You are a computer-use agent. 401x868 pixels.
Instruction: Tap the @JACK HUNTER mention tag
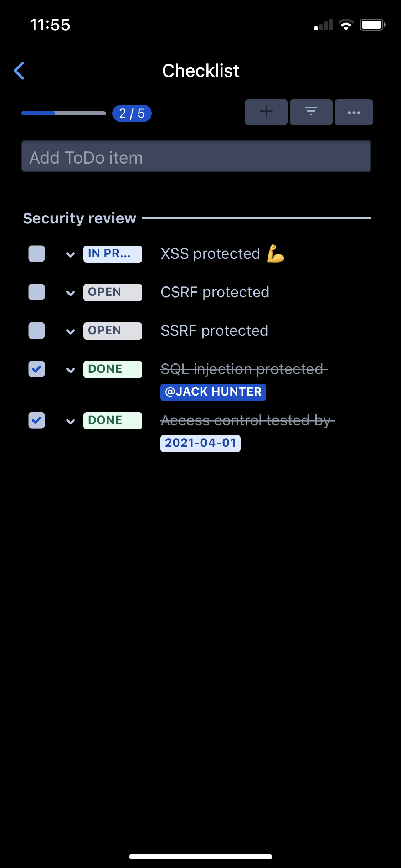[x=213, y=392]
